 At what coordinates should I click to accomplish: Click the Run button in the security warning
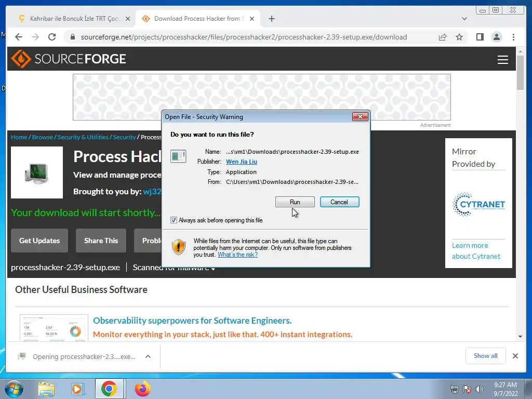point(295,202)
